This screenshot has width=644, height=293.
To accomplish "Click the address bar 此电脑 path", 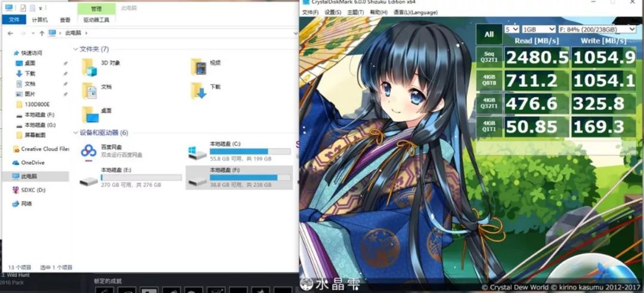I will click(x=73, y=33).
